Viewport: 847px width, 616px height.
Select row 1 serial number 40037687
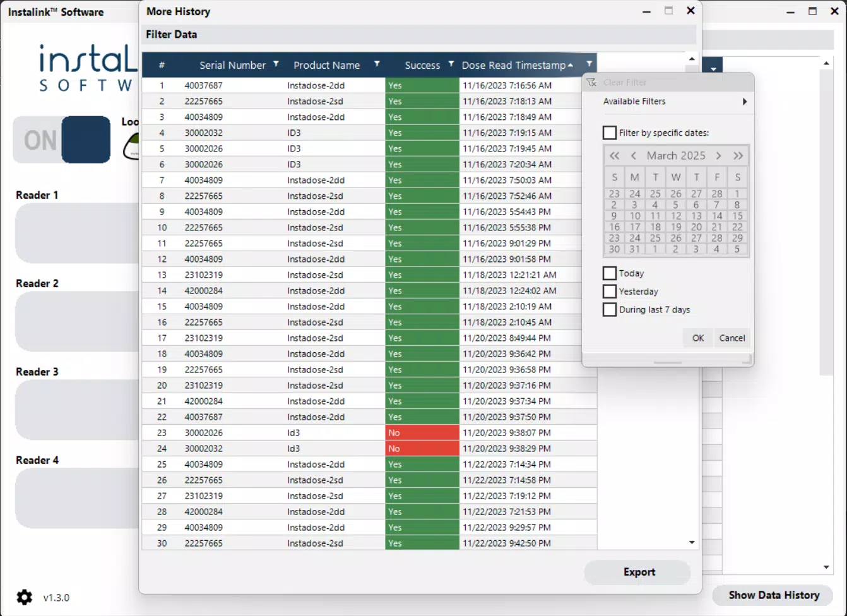[203, 85]
